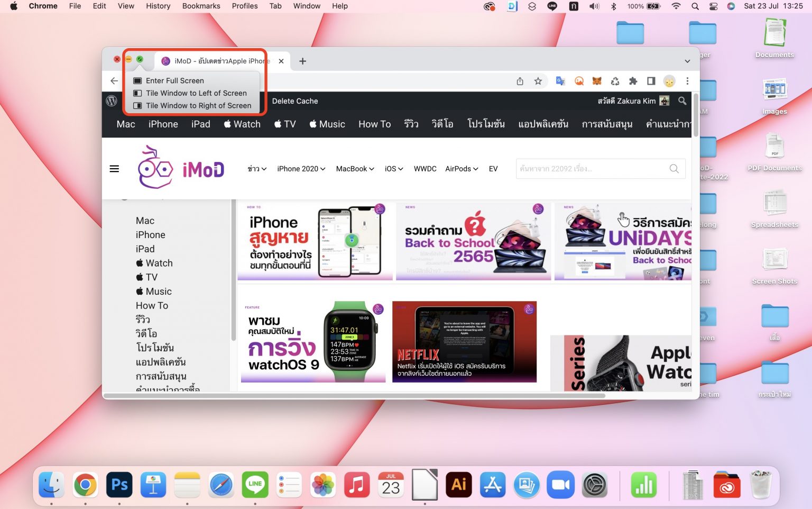Choose Tile Window to Left of Screen
Image resolution: width=812 pixels, height=509 pixels.
click(196, 93)
